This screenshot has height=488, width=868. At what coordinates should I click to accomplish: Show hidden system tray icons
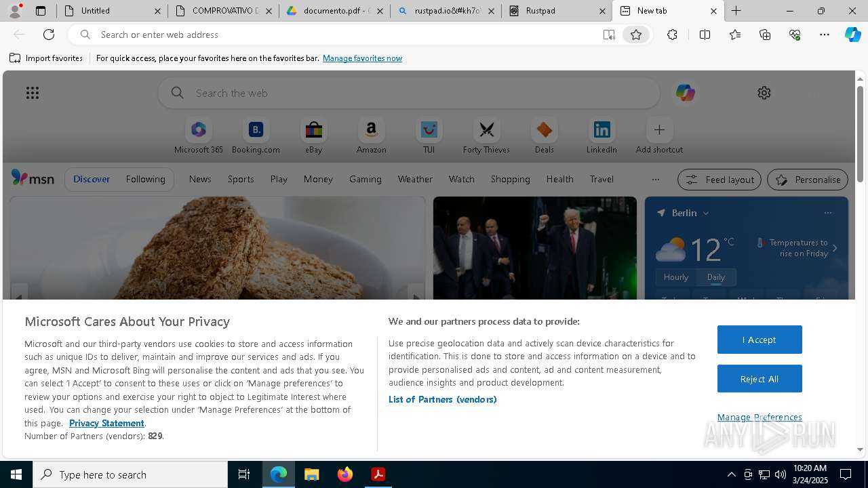click(x=731, y=474)
